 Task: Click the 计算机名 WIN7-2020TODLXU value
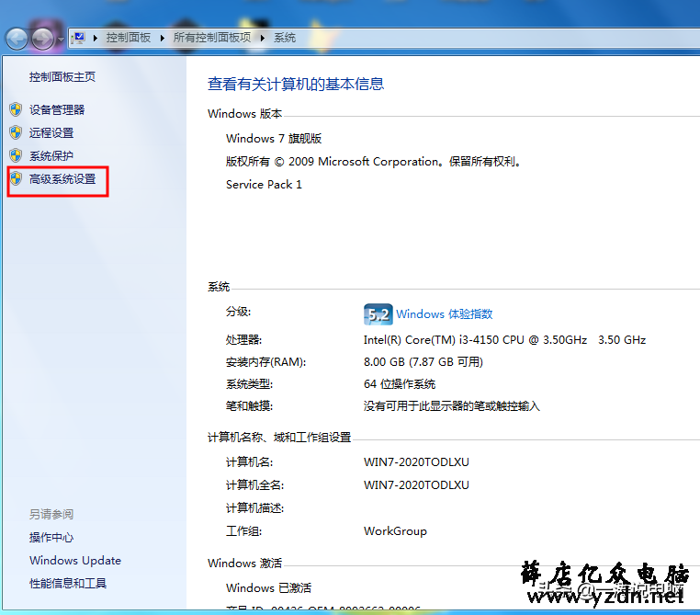coord(416,462)
